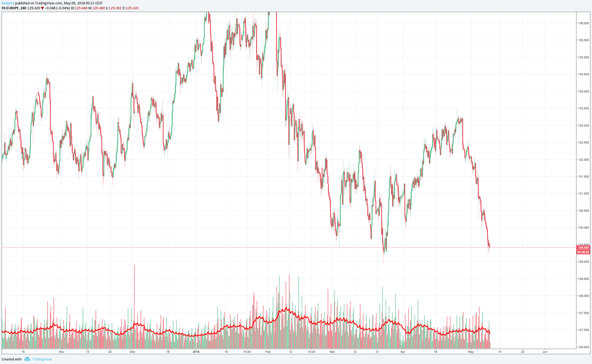Select the Apr date label on time axis
Screen dimensions: 592x364
pyautogui.click(x=403, y=352)
